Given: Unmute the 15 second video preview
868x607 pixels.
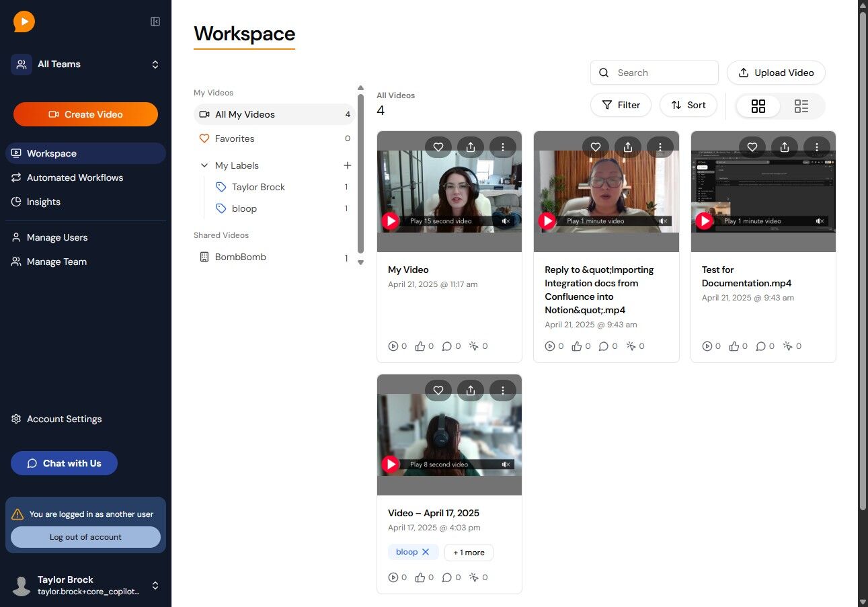Looking at the screenshot, I should point(506,220).
